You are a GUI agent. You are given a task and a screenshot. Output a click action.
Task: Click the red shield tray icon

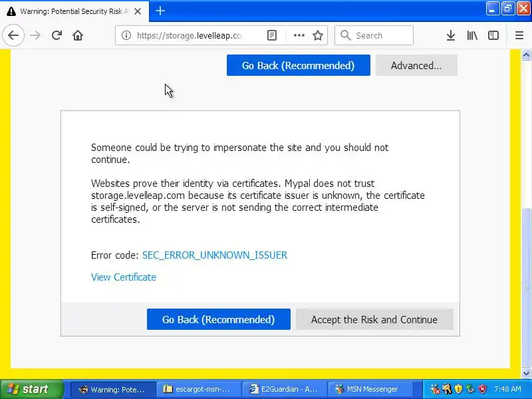point(482,389)
